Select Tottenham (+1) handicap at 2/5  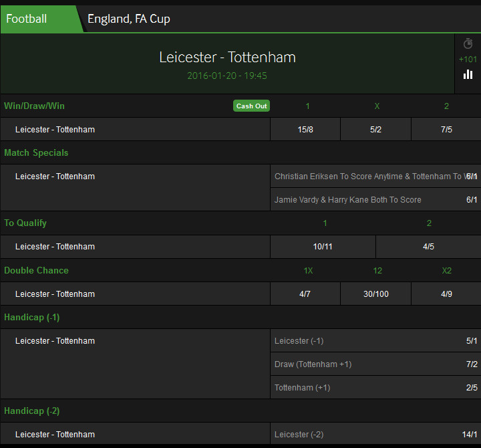pyautogui.click(x=375, y=388)
